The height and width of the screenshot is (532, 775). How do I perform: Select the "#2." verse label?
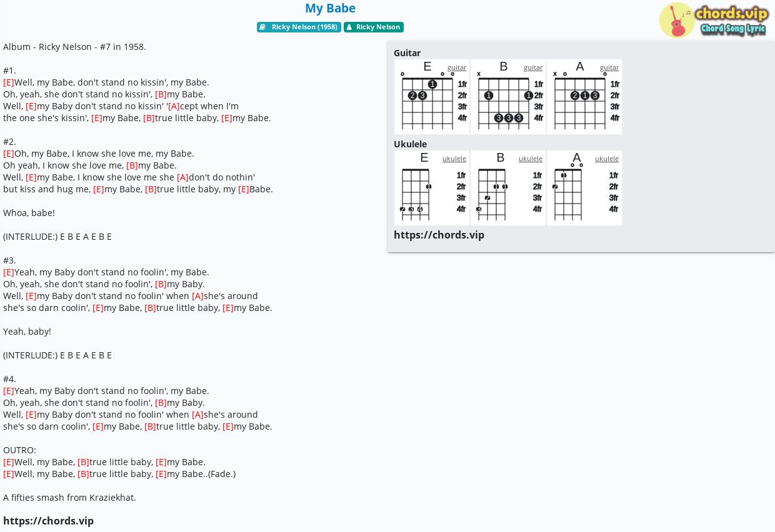click(9, 142)
